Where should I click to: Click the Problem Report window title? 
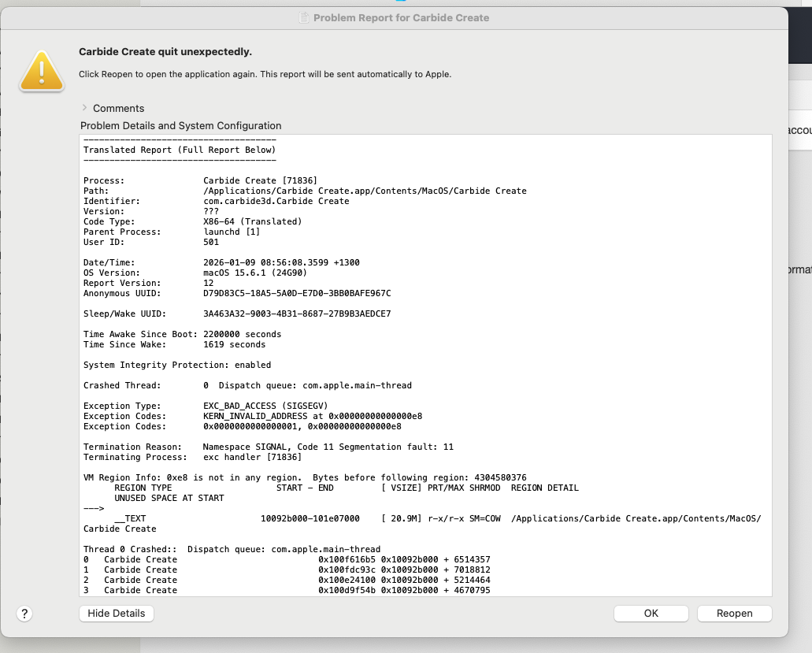(x=401, y=17)
